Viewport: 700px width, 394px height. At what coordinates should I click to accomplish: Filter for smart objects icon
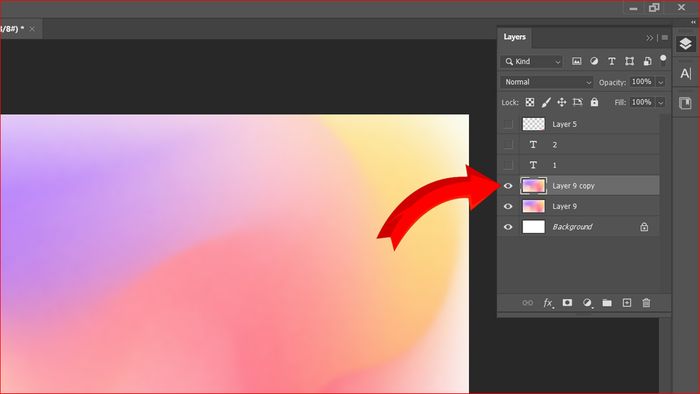pyautogui.click(x=647, y=62)
